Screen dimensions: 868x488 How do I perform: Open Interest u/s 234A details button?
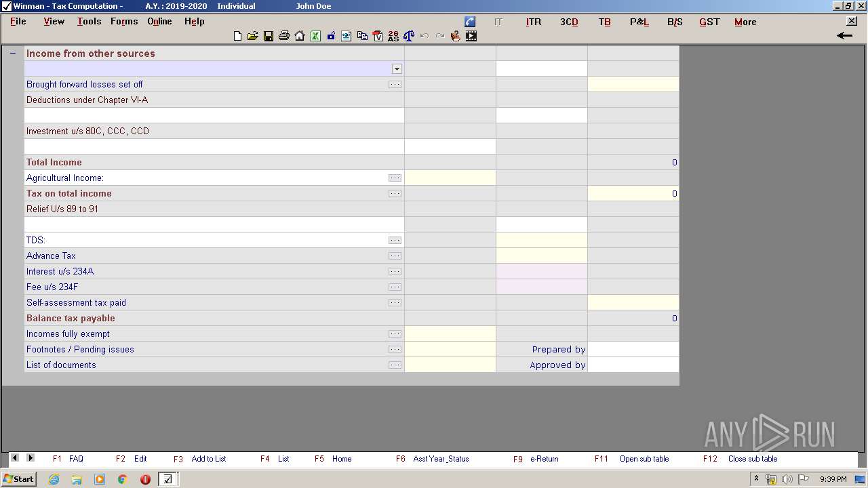(x=395, y=272)
